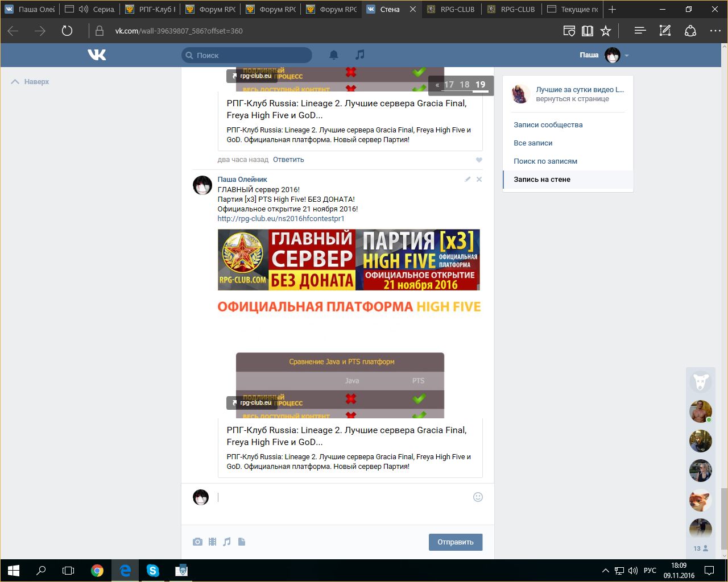Click the РУС language indicator
Viewport: 728px width, 582px height.
point(650,570)
